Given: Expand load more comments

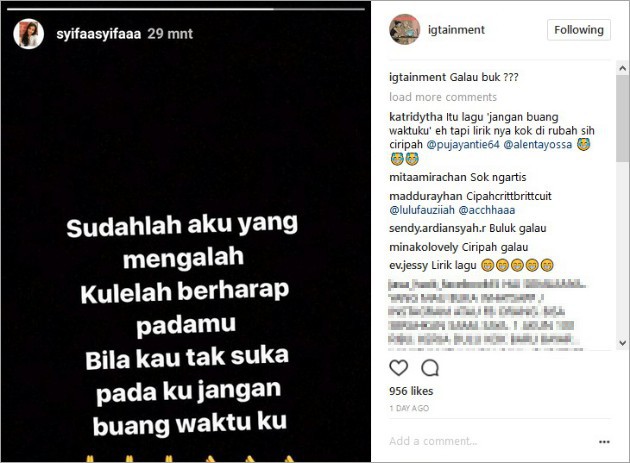Looking at the screenshot, I should point(443,97).
